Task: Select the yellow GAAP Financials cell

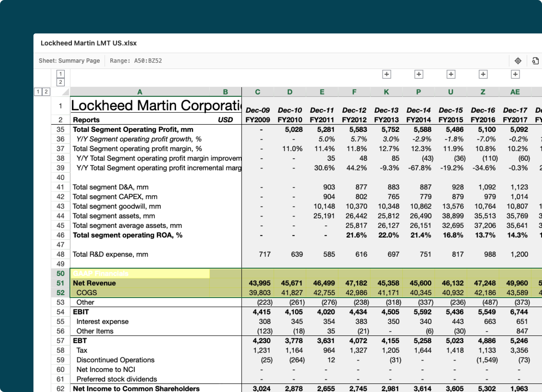Action: (x=140, y=274)
